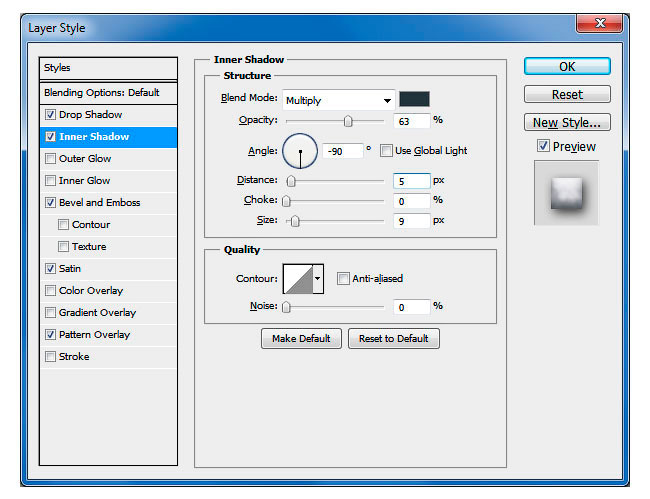Open the Pattern Overlay settings row
The height and width of the screenshot is (499, 650).
click(x=108, y=334)
